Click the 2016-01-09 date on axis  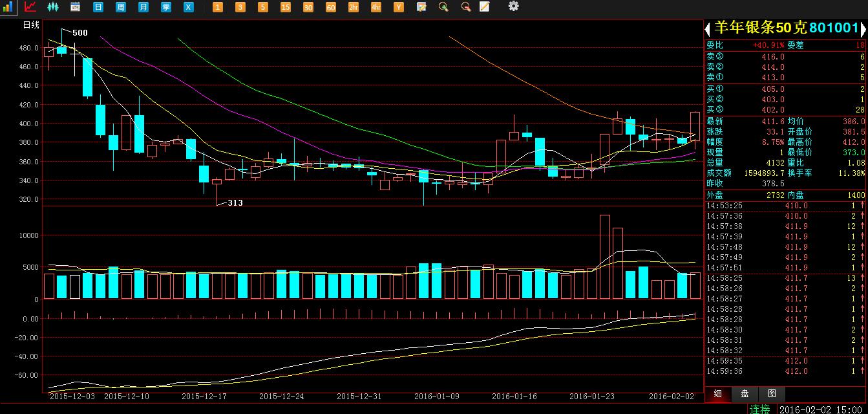(437, 395)
